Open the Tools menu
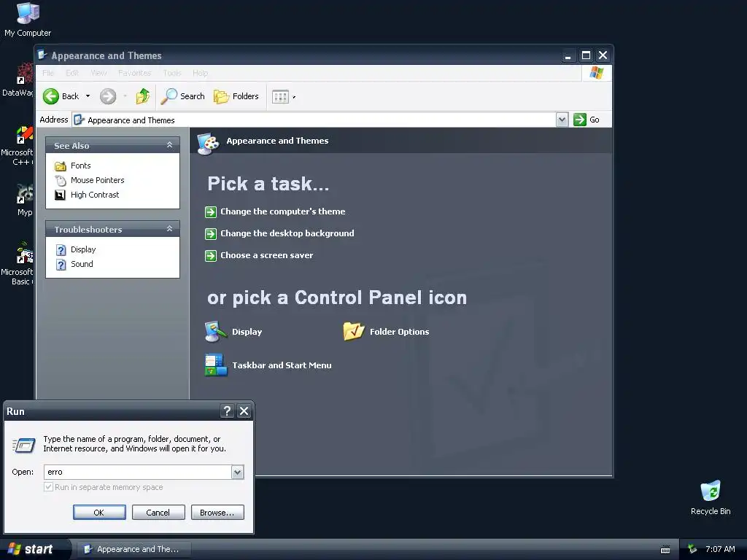This screenshot has width=747, height=560. point(172,73)
